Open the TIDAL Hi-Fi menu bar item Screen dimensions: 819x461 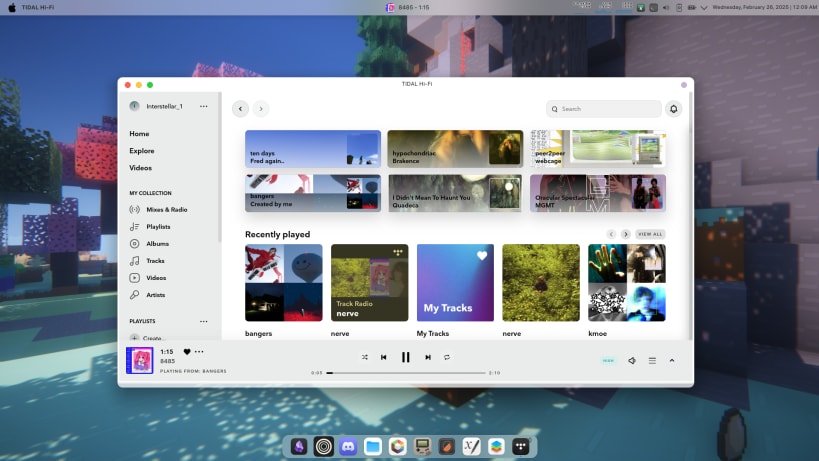[38, 7]
